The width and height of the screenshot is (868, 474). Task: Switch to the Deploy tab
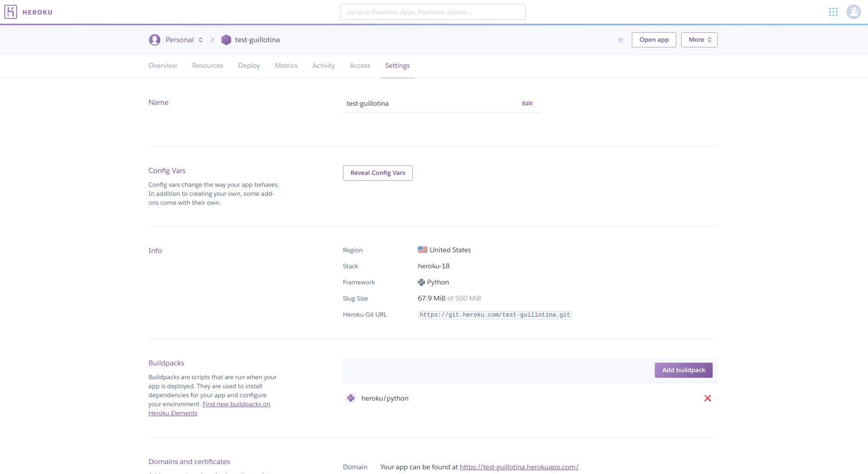click(x=249, y=65)
